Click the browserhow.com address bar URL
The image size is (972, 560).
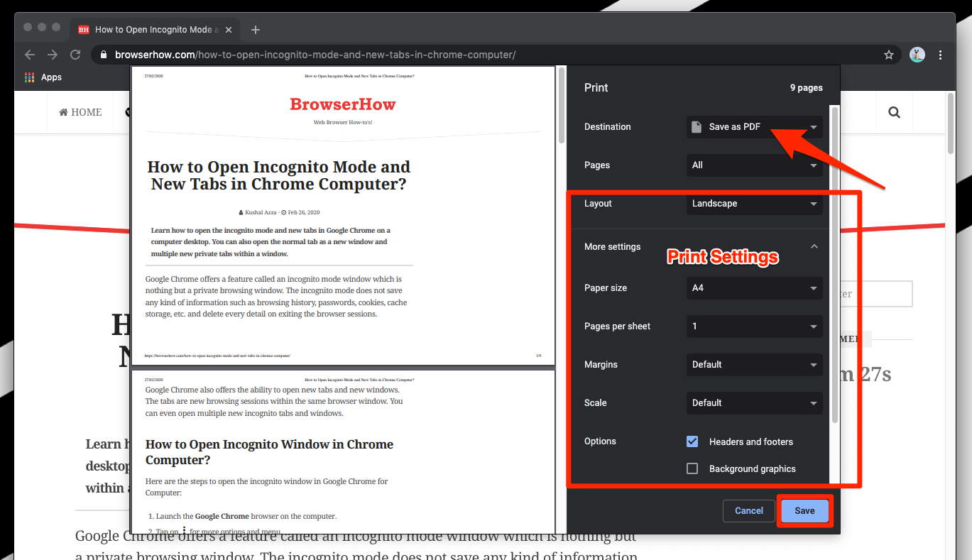point(315,55)
